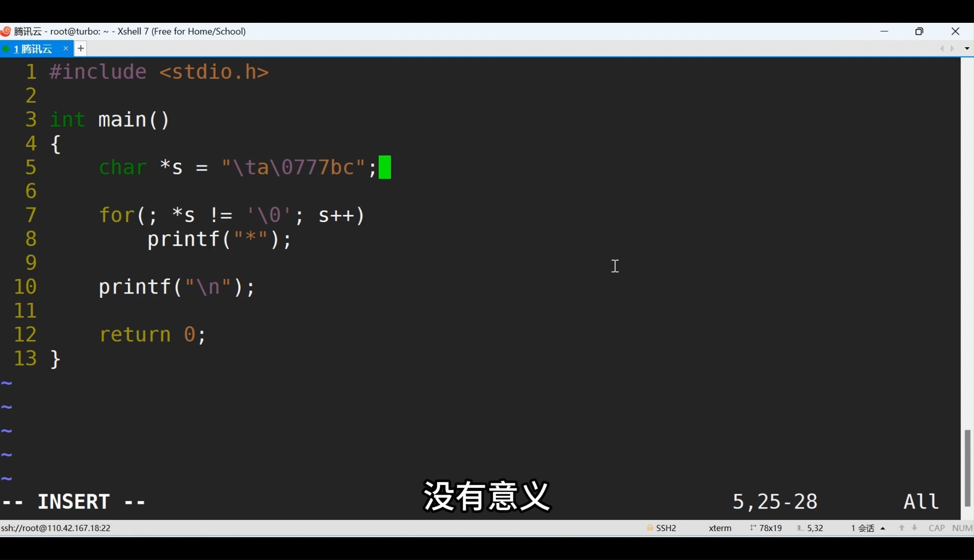Viewport: 974px width, 560px height.
Task: Click the xterm terminal type indicator
Action: point(720,528)
